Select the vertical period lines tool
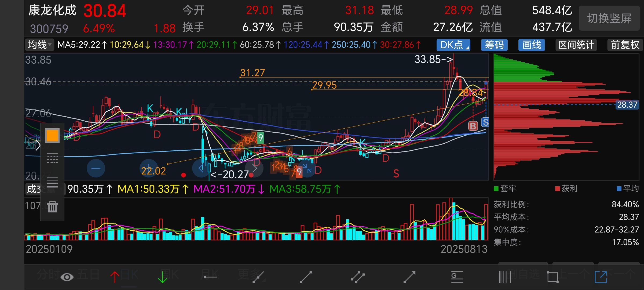Viewport: 644px width, 290px height. coord(505,277)
